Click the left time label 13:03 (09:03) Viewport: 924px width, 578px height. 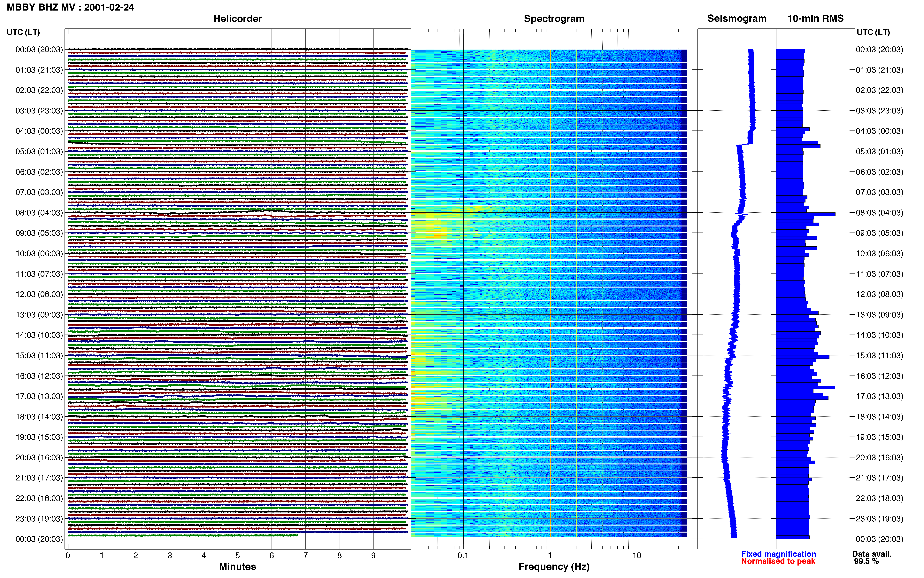tap(39, 315)
